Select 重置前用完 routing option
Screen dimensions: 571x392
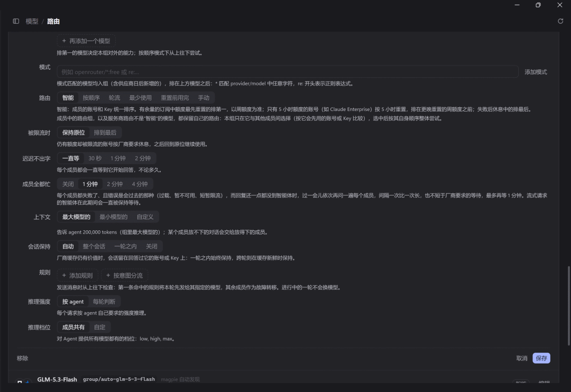175,98
